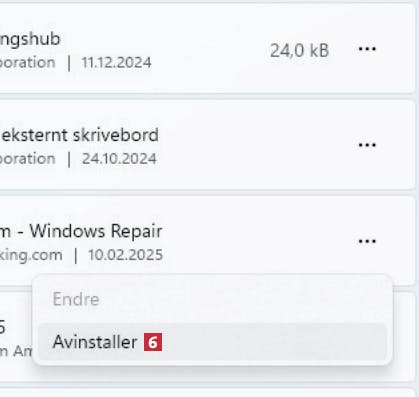Select Avinstaller from the context menu

[x=213, y=342]
